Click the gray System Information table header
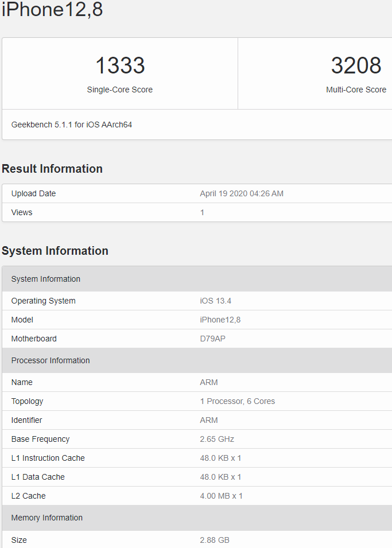 click(197, 279)
